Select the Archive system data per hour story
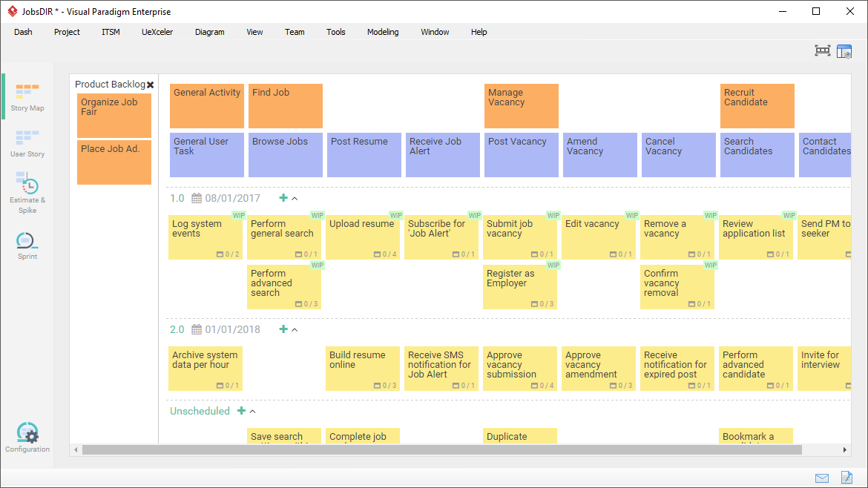The height and width of the screenshot is (488, 868). 206,369
